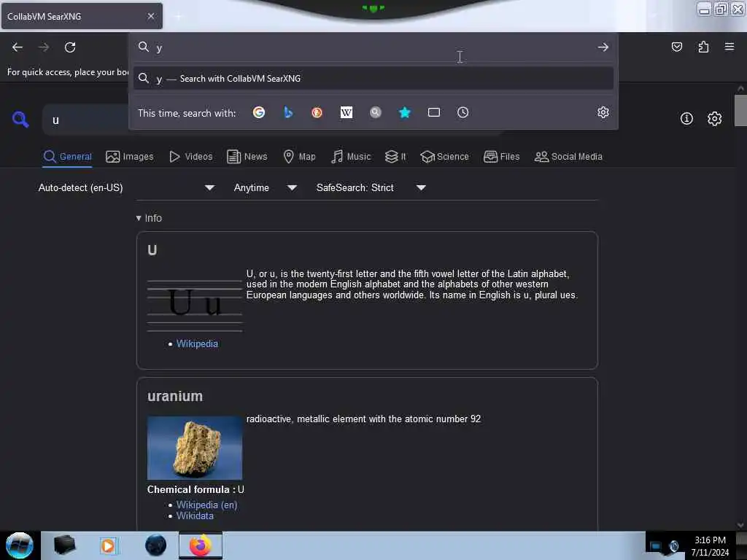Switch to the Images search category
747x560 pixels.
click(130, 157)
